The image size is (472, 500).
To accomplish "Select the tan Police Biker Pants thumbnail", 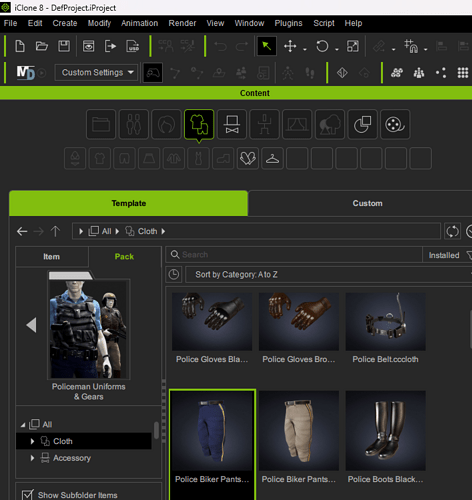I will tap(299, 431).
